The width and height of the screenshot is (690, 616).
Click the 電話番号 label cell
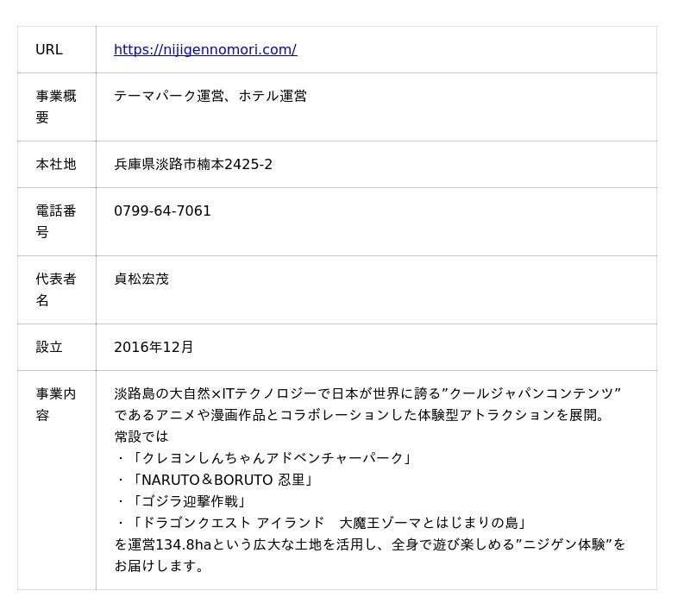coord(56,222)
